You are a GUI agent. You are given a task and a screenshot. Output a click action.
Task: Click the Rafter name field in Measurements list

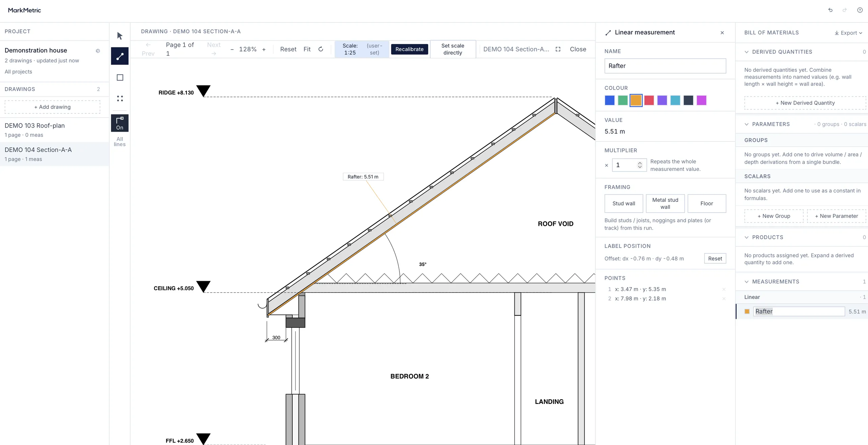click(799, 311)
